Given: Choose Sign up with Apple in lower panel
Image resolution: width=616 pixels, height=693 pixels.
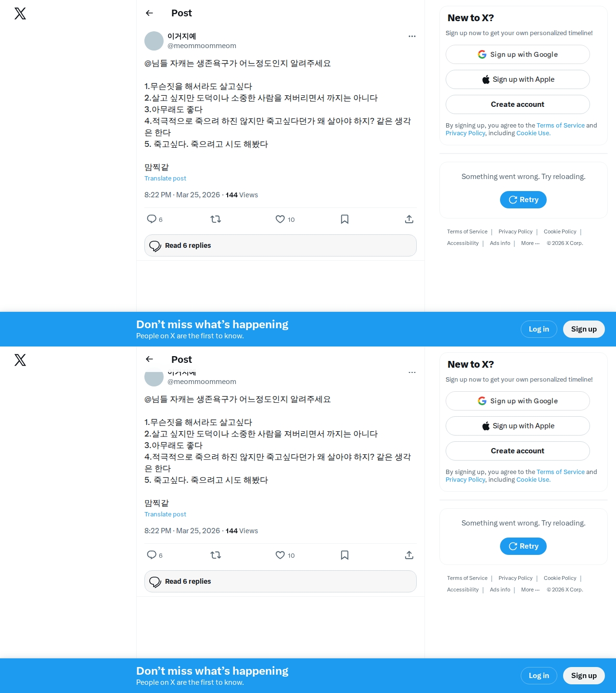Looking at the screenshot, I should tap(518, 426).
